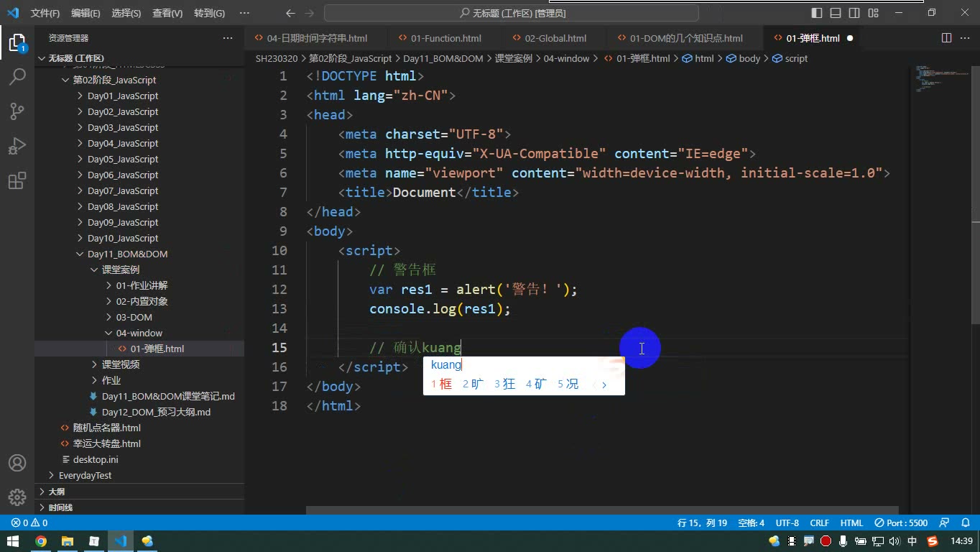Click the title bar search box
980x552 pixels.
[511, 13]
